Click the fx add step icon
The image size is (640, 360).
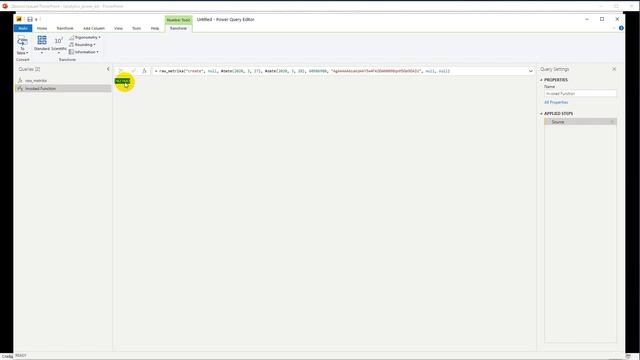point(144,71)
